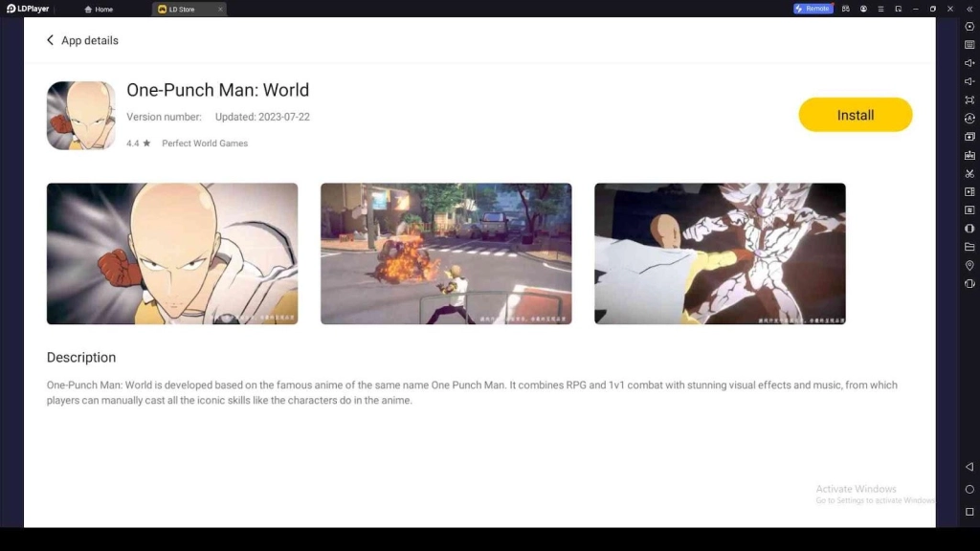
Task: Open the user account icon
Action: tap(863, 9)
